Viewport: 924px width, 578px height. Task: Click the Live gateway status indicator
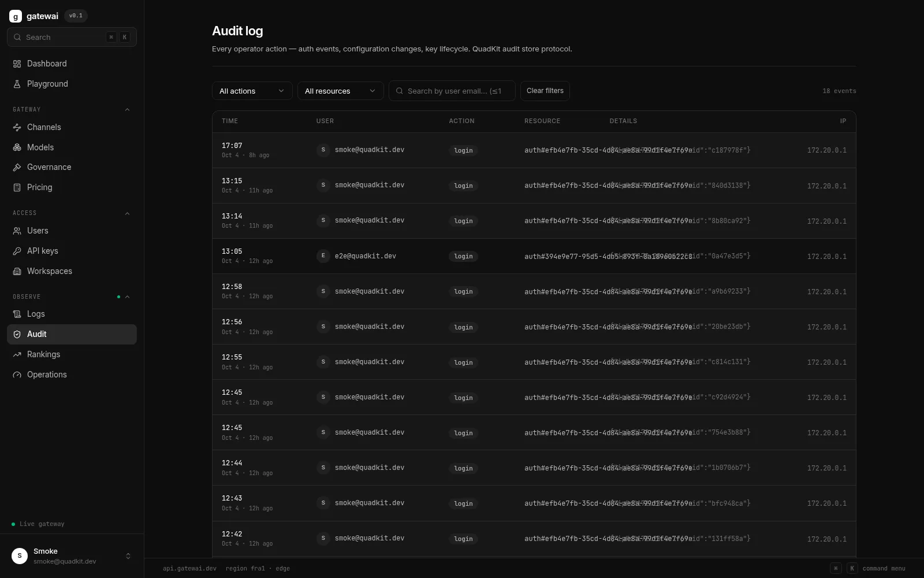click(x=38, y=524)
